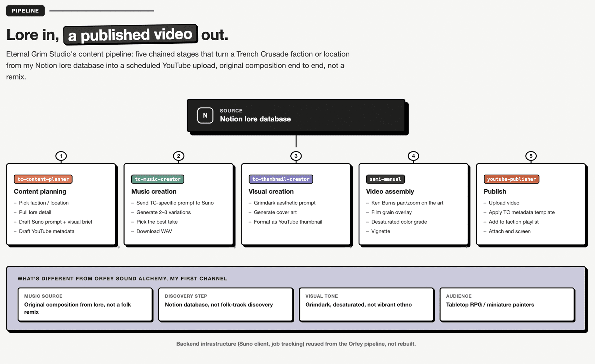Viewport: 595px width, 364px height.
Task: Click step number 4 circle
Action: [x=413, y=156]
